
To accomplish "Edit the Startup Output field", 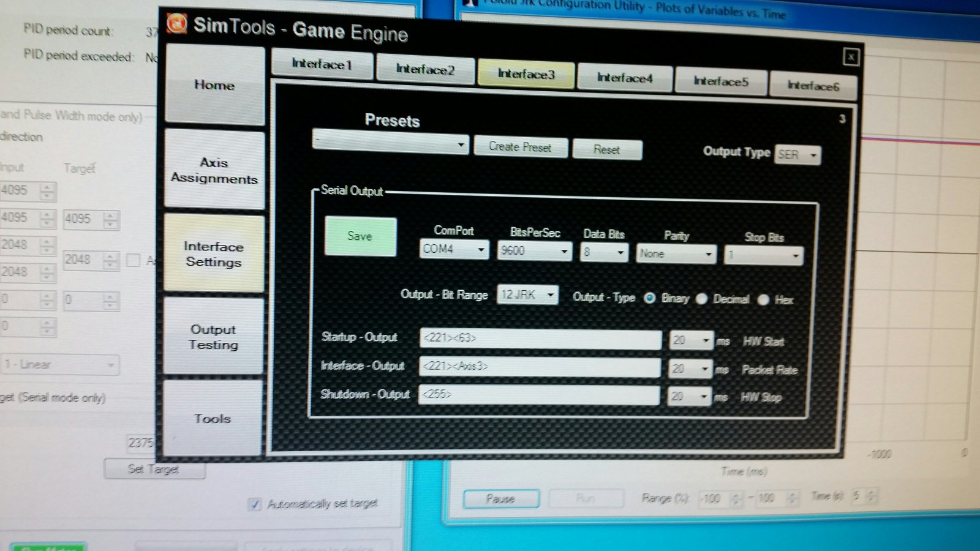I will click(x=540, y=338).
